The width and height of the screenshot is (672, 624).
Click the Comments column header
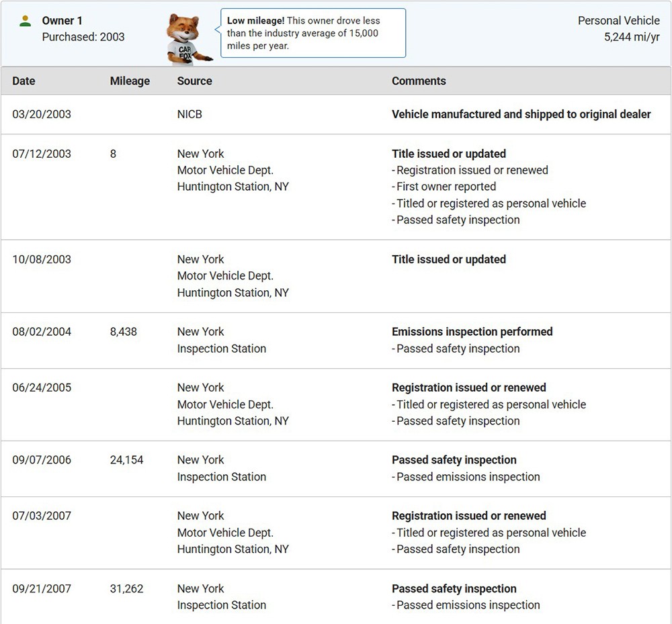pyautogui.click(x=419, y=81)
